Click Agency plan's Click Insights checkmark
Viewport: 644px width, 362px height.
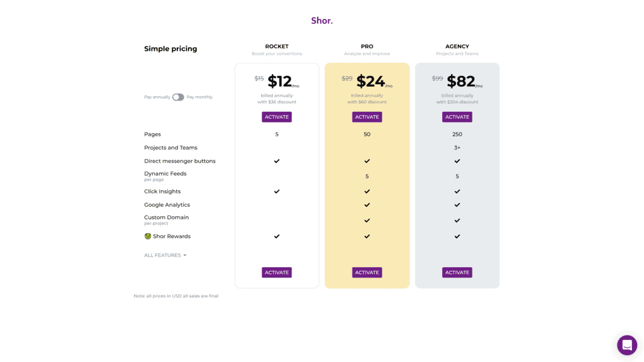457,191
